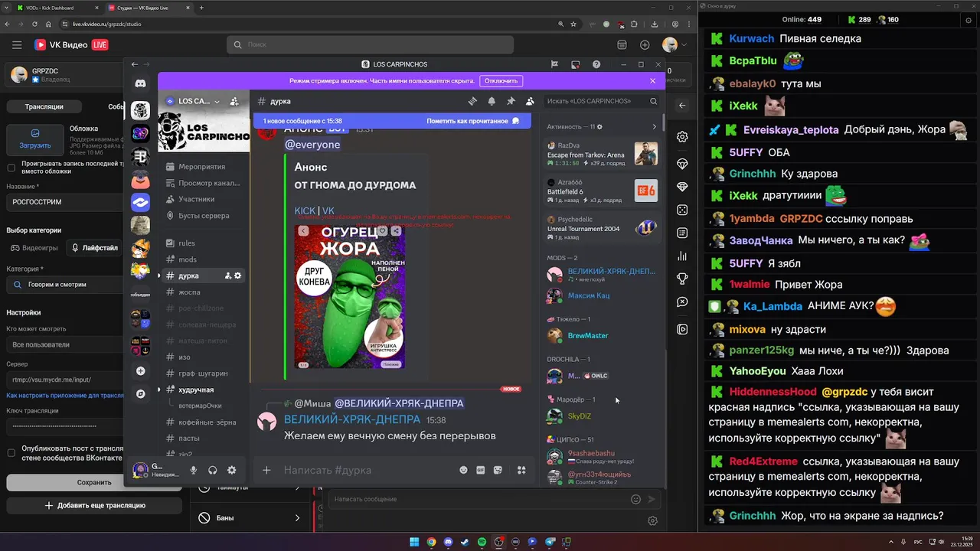Screen dimensions: 980x551
Task: Open the apps launcher icon in Discord message box
Action: click(x=521, y=470)
